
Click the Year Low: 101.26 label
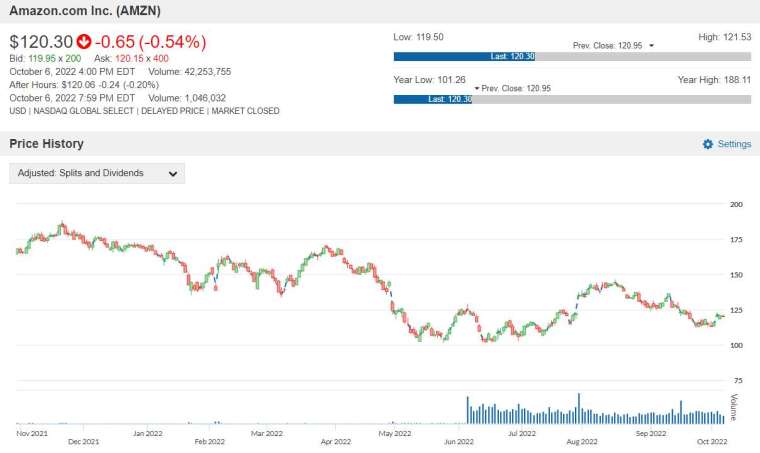coord(429,79)
